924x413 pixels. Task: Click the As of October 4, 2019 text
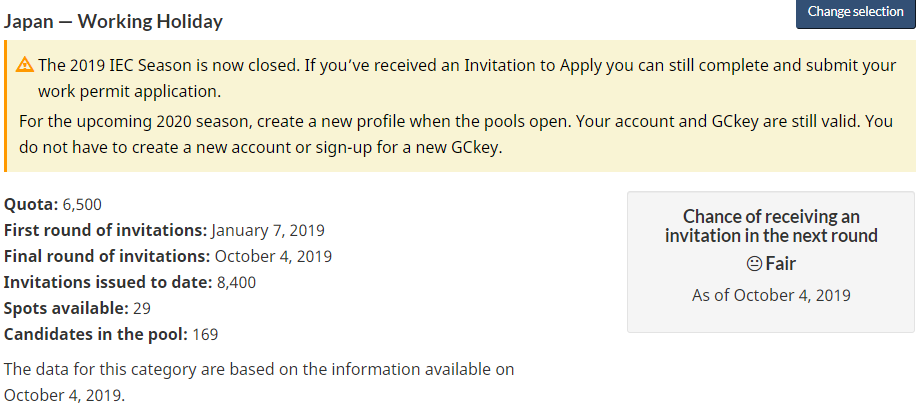click(x=771, y=295)
